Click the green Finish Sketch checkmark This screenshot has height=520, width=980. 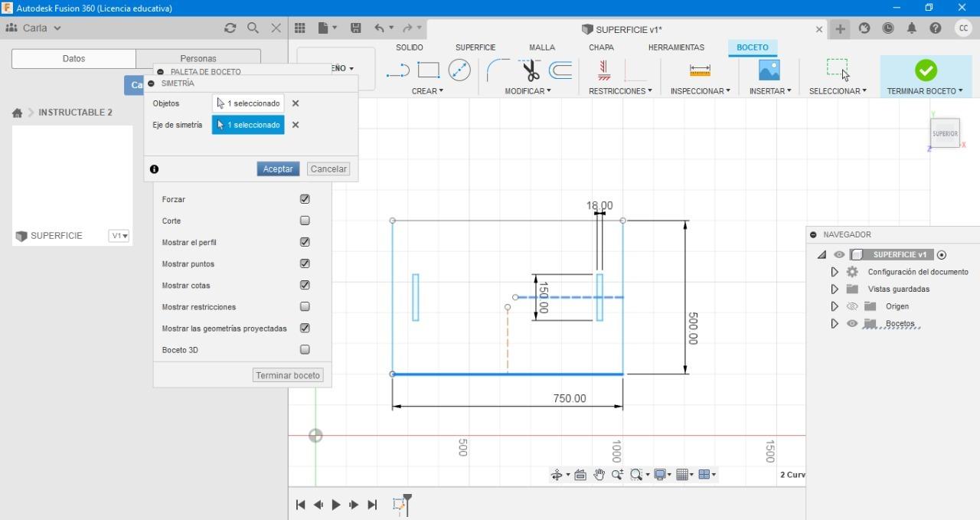tap(926, 70)
